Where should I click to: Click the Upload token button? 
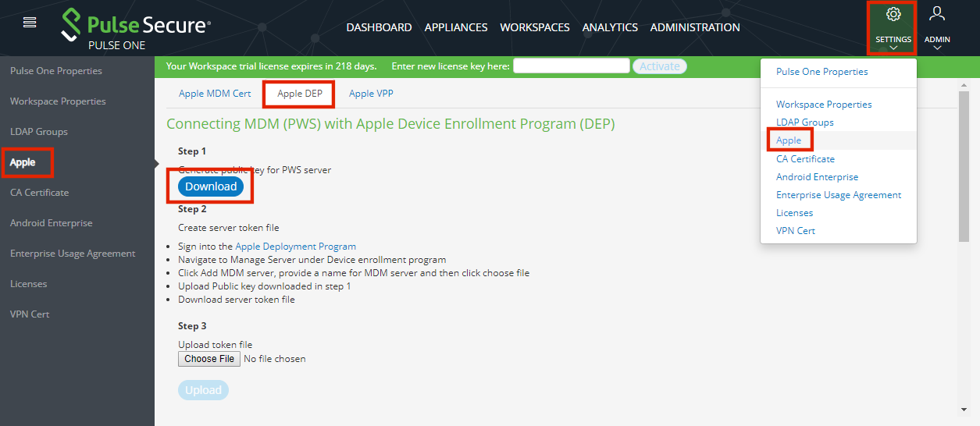203,390
